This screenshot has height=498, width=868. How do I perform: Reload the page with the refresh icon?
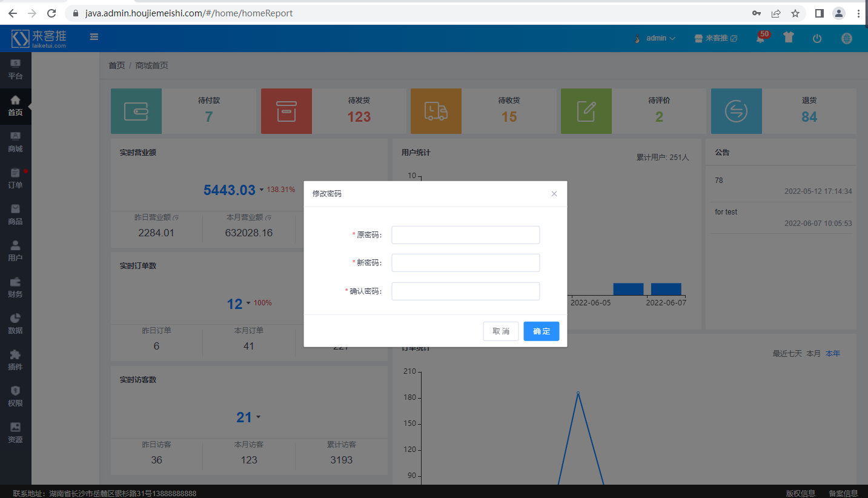tap(51, 13)
